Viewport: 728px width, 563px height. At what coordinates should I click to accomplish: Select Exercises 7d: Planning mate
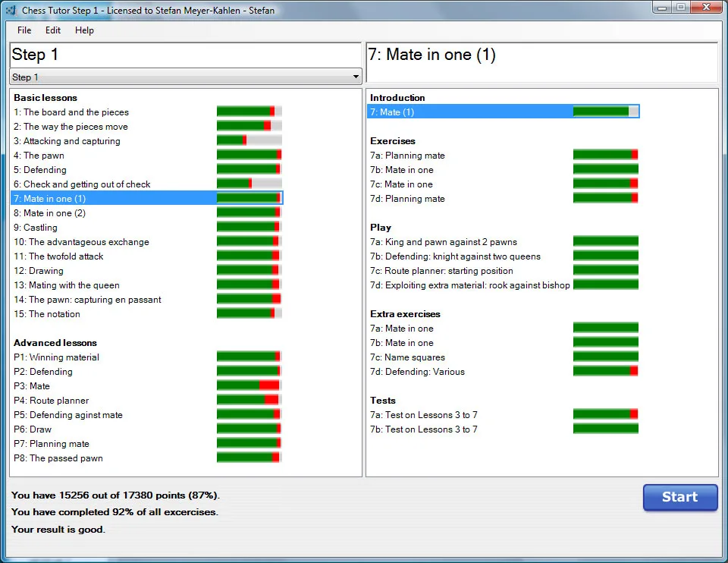click(408, 198)
